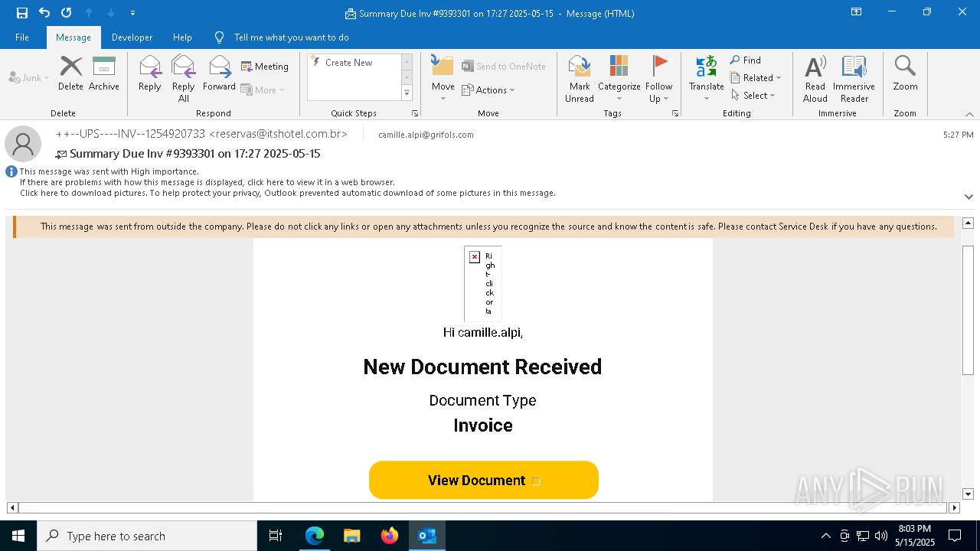Screen dimensions: 980x551
Task: Open Task View on the taskbar
Action: (276, 536)
